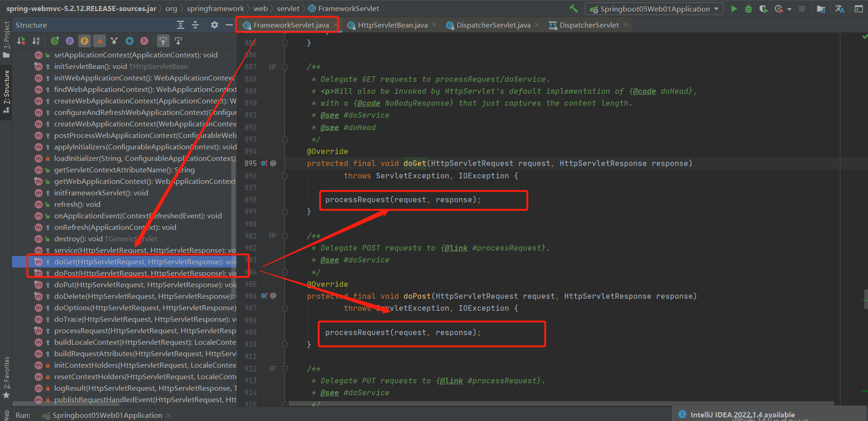Sort Structure members alphabetically
Image resolution: width=868 pixels, height=421 pixels.
click(x=36, y=41)
